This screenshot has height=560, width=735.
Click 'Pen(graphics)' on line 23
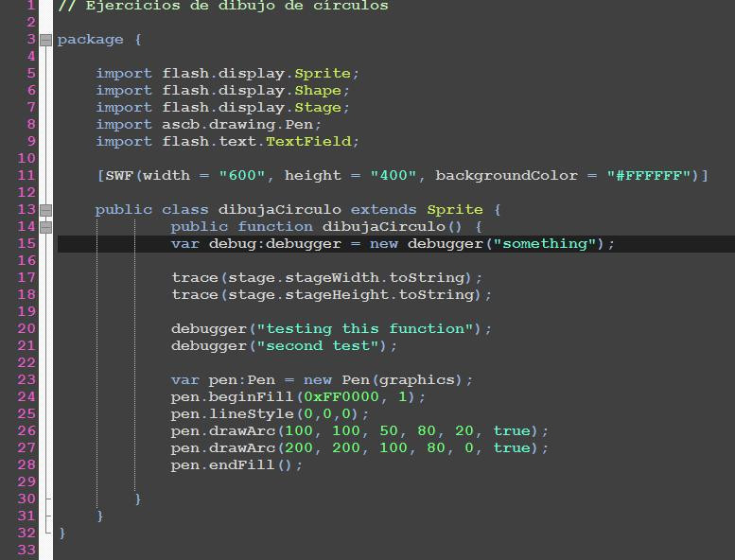[x=402, y=380]
